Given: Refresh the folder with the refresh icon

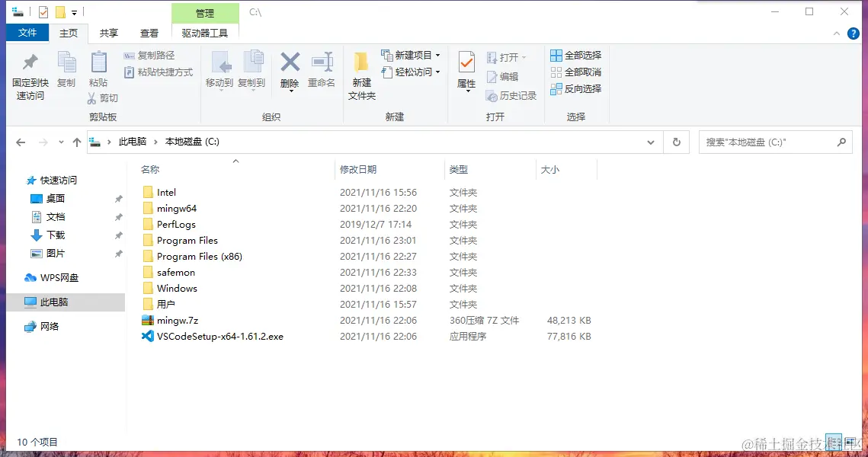Looking at the screenshot, I should (x=677, y=142).
